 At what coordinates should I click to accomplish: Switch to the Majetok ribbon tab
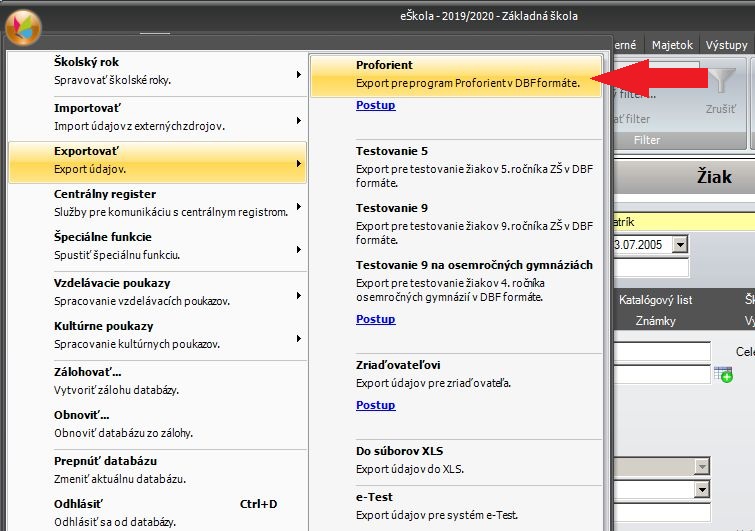pyautogui.click(x=672, y=45)
